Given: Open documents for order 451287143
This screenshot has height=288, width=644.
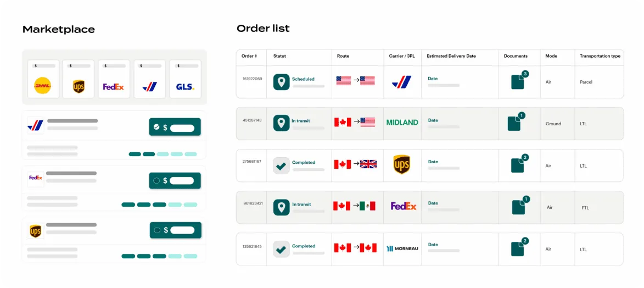Looking at the screenshot, I should pyautogui.click(x=514, y=123).
